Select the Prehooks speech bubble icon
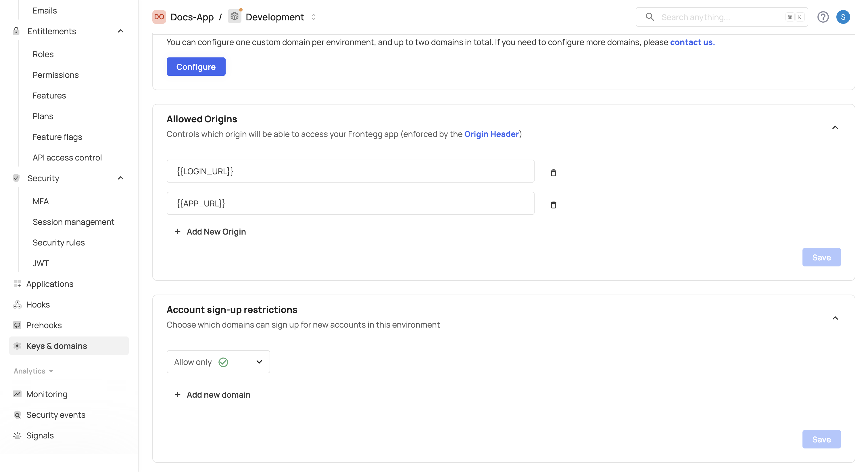This screenshot has width=868, height=472. click(x=17, y=325)
